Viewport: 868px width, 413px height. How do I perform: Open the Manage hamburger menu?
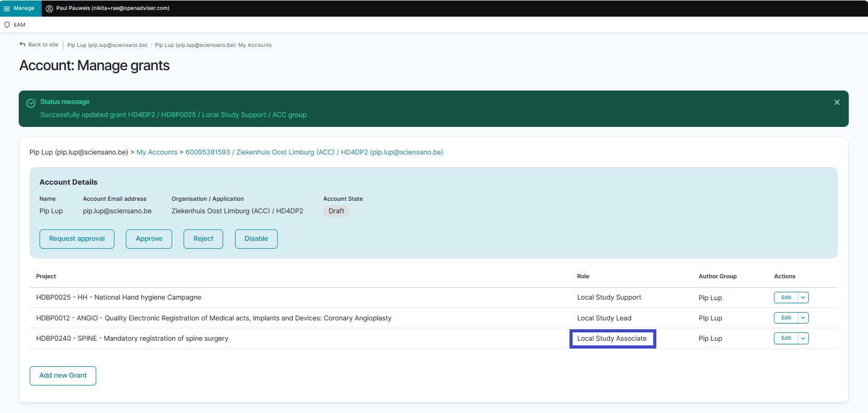point(7,8)
